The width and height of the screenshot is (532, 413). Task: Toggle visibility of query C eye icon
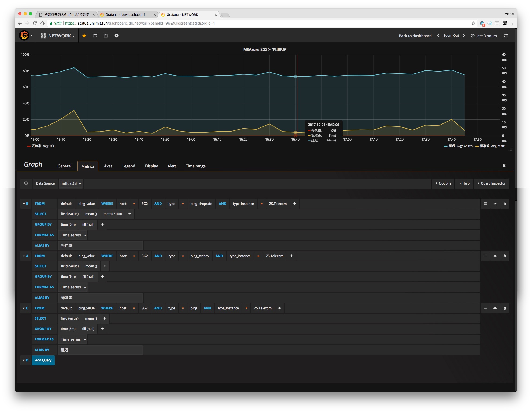[495, 308]
